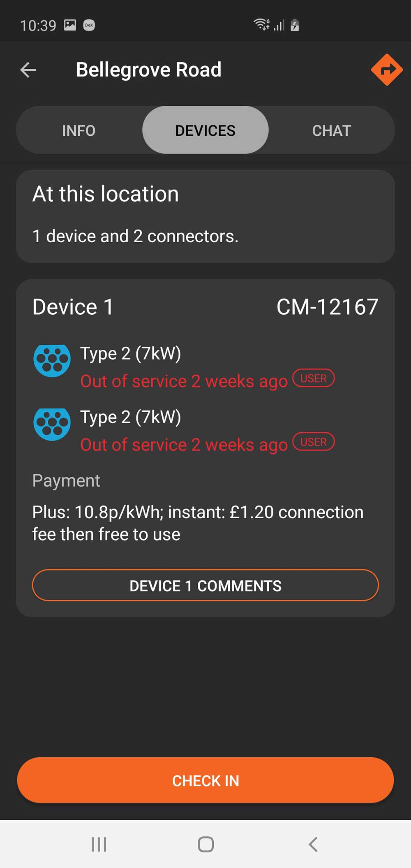Tap the battery charging status icon

(x=295, y=25)
